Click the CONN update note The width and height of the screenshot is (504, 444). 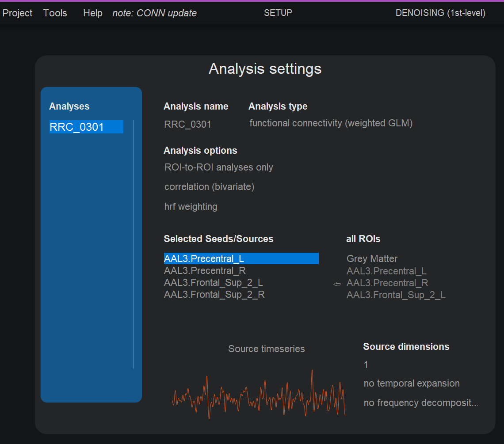[x=154, y=13]
